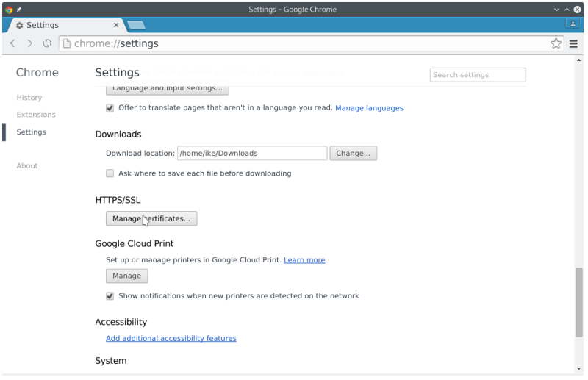Click the back navigation arrow
This screenshot has width=588, height=380.
tap(12, 43)
